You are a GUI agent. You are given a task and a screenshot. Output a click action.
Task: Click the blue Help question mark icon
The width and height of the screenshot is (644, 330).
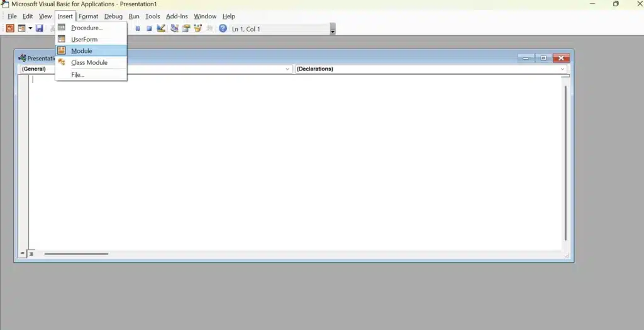(x=223, y=28)
